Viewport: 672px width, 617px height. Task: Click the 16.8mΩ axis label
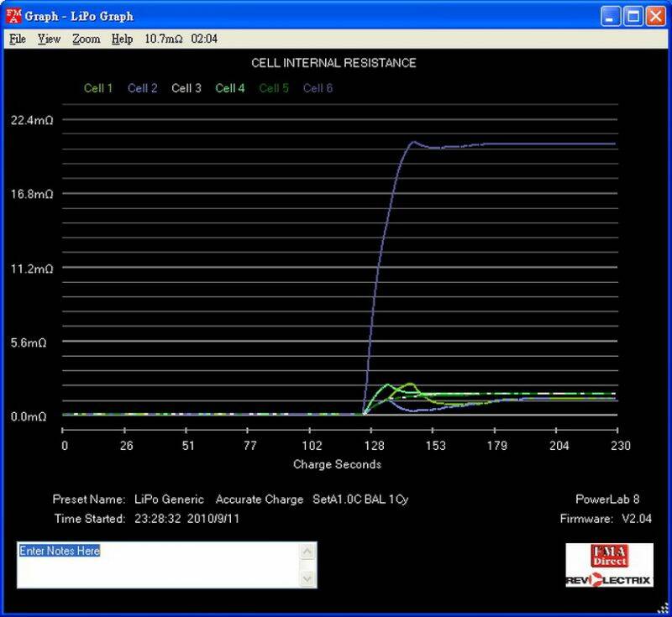tap(32, 194)
